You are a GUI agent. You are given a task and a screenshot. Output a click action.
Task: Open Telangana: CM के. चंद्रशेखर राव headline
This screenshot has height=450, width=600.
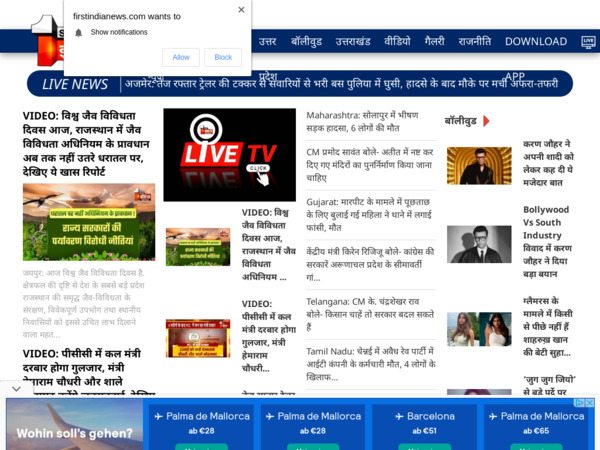tap(370, 314)
